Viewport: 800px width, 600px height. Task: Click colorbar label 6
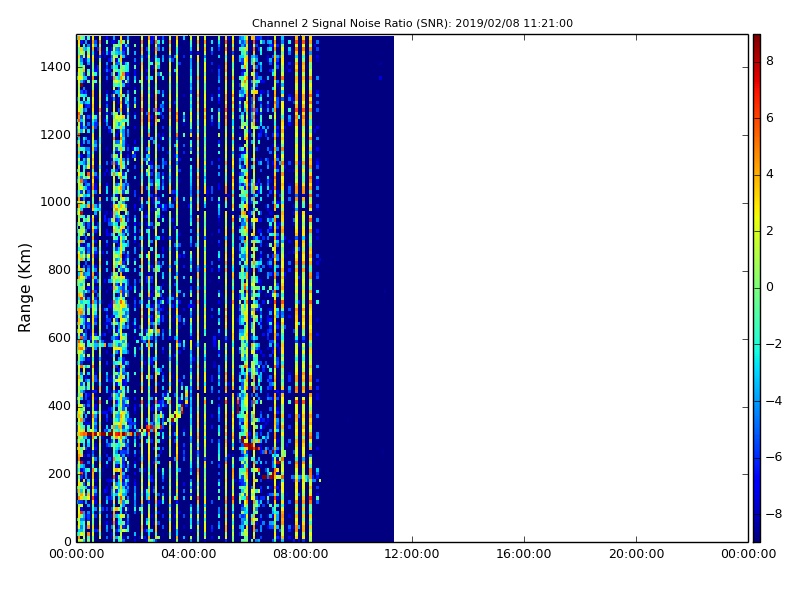(770, 118)
